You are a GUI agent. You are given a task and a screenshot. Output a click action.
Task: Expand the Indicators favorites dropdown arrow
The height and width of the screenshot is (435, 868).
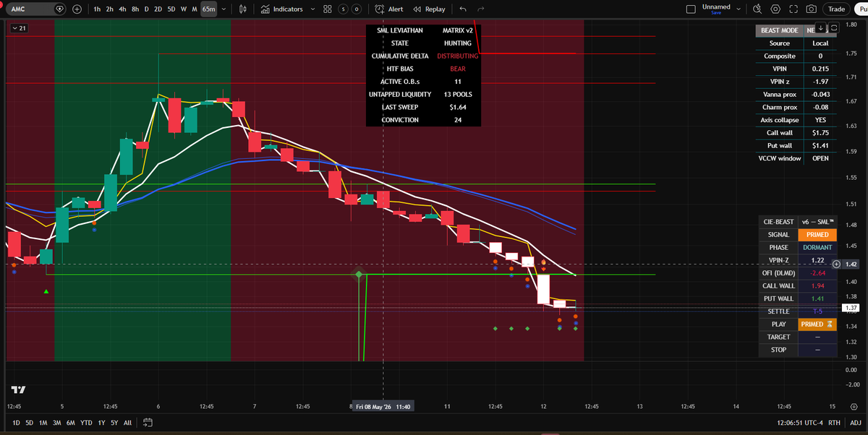[x=312, y=9]
